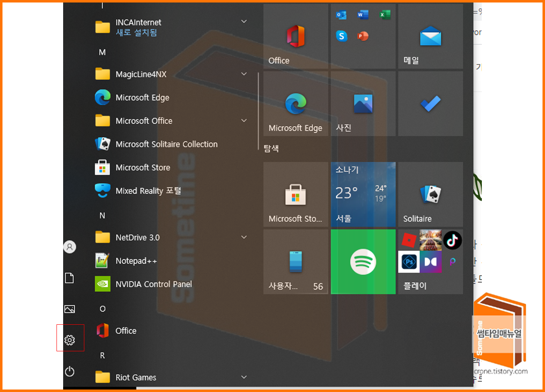Open the game thumbnail in the 플레이 tile
The height and width of the screenshot is (392, 545).
pos(431,240)
